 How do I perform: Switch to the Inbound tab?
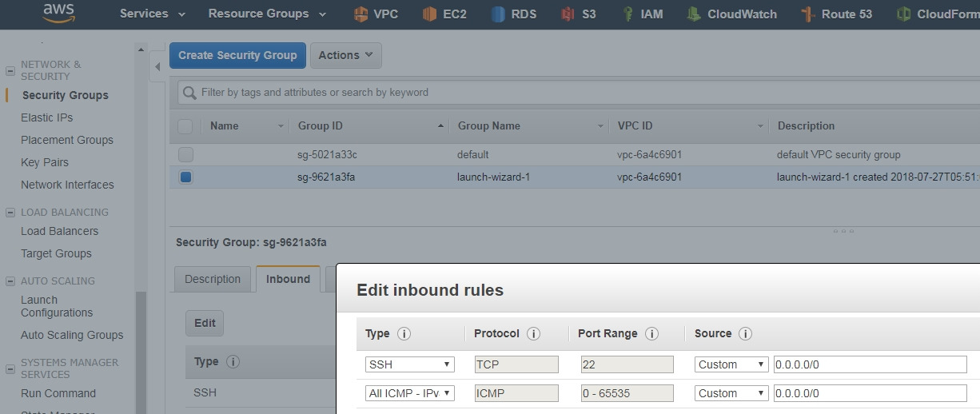[x=288, y=279]
